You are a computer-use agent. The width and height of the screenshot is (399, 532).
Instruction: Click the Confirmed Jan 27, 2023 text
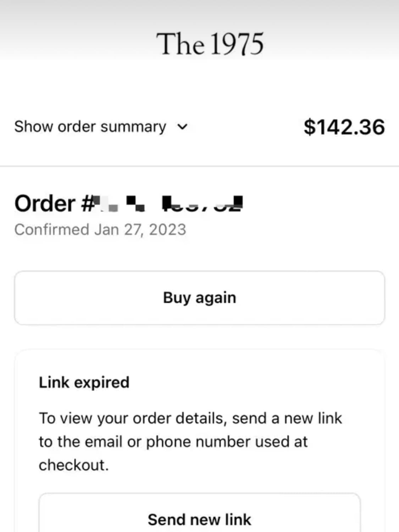100,229
